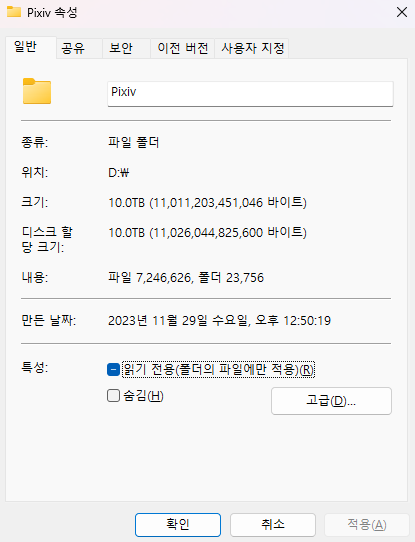
Task: Click the 적용(A) apply button
Action: point(367,525)
